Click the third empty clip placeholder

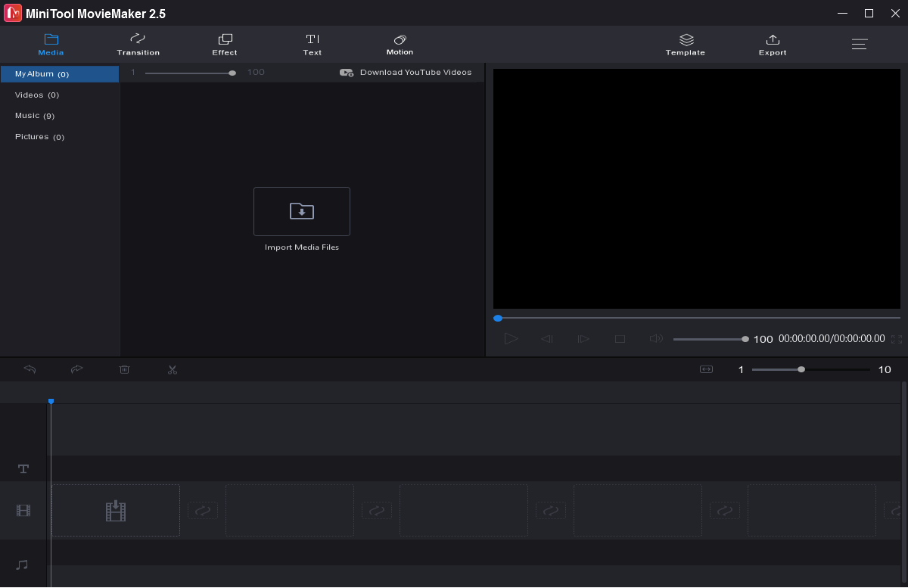click(464, 511)
